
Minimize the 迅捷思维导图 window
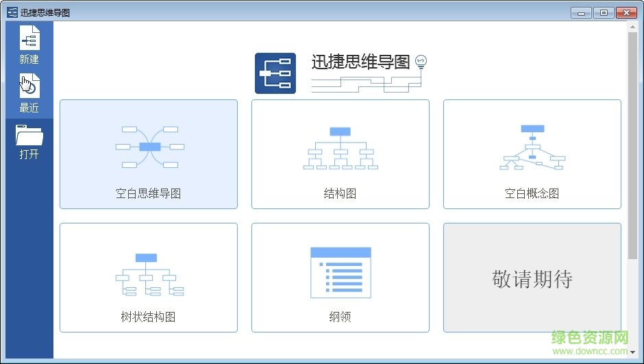581,13
